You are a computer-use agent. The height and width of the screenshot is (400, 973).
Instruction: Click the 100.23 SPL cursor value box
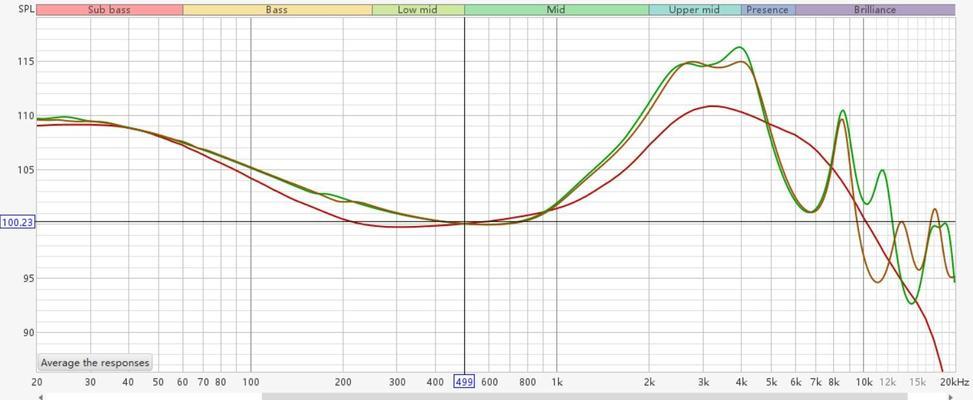[x=17, y=222]
